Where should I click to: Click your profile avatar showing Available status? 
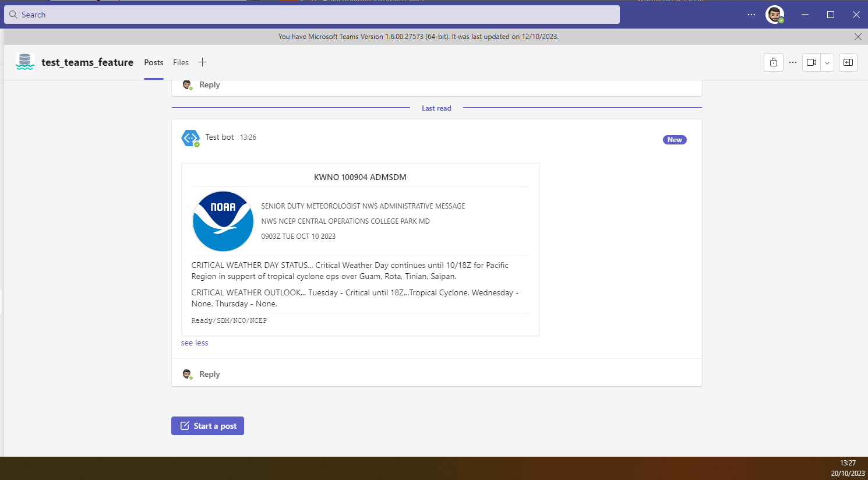(775, 15)
